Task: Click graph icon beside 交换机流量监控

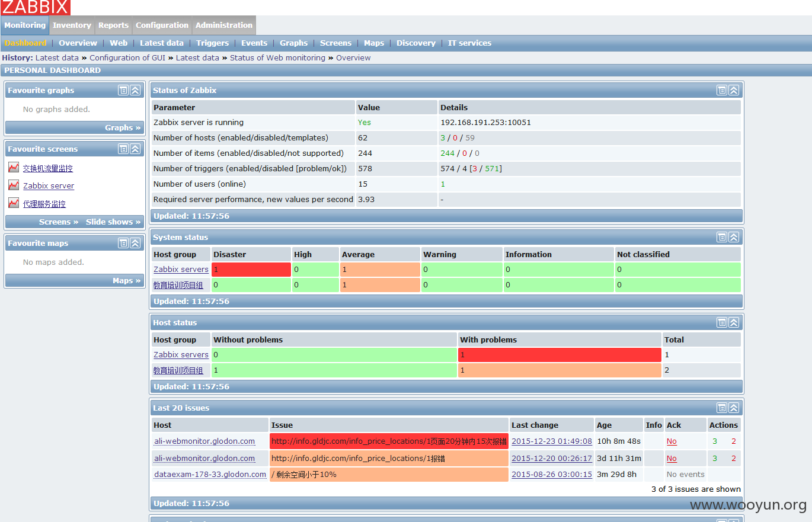Action: [x=14, y=168]
